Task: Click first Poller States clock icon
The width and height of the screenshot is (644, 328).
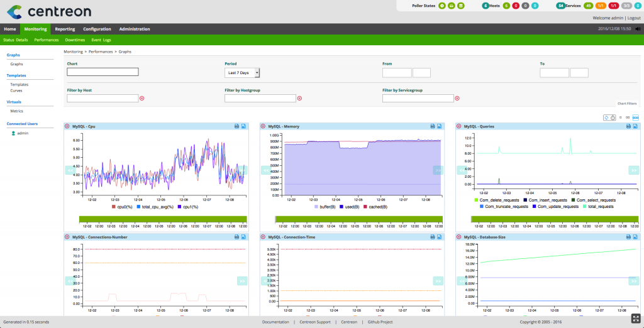Action: pos(442,6)
